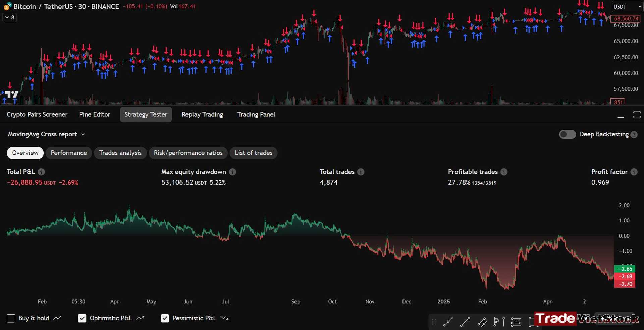Click the 2025 label on time axis
This screenshot has width=644, height=330.
[x=443, y=301]
